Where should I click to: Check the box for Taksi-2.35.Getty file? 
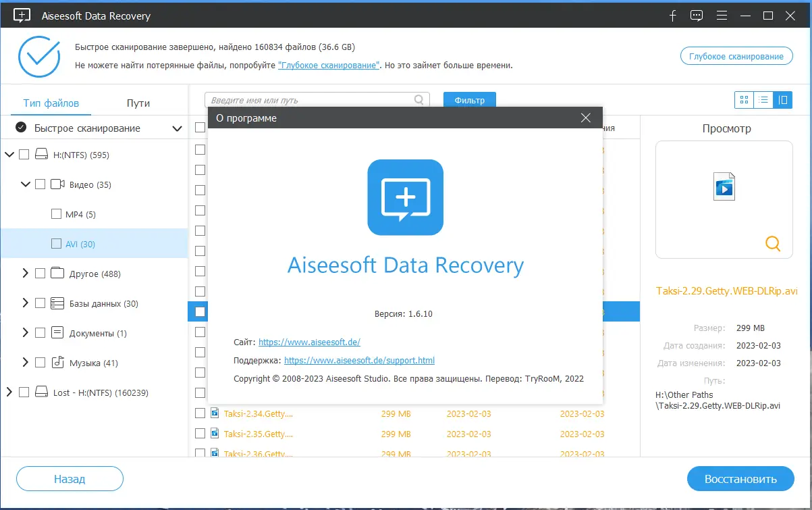tap(200, 433)
